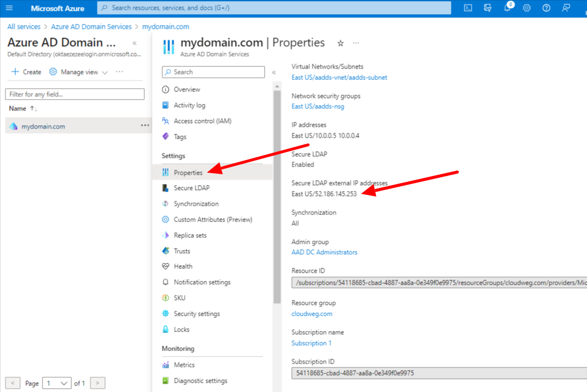Screen dimensions: 587x392
Task: Click Azure AD Domain Services breadcrumb
Action: [x=91, y=27]
